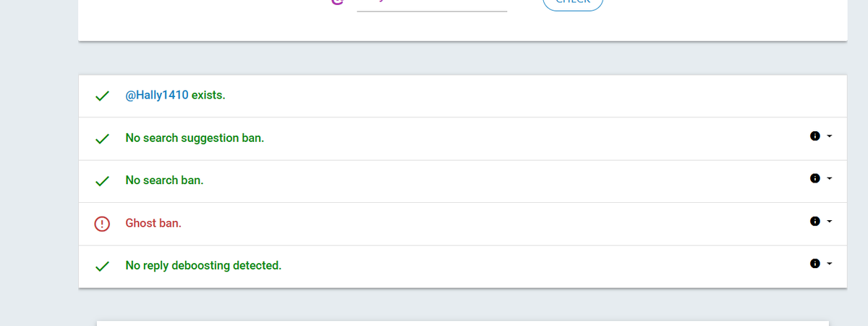Click the checkmark icon for reply deboosting result
Image resolution: width=868 pixels, height=326 pixels.
(x=102, y=267)
